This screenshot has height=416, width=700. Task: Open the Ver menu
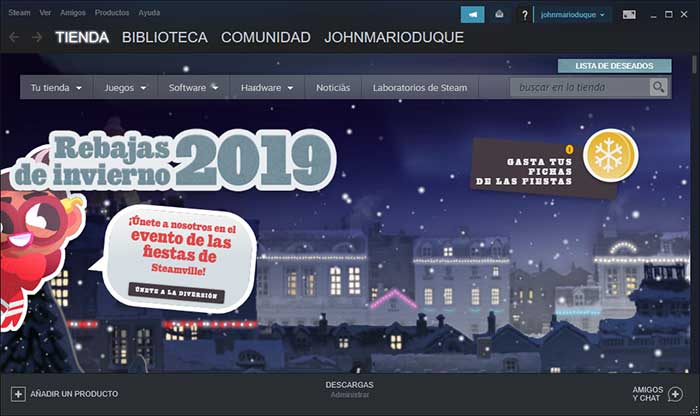(45, 12)
